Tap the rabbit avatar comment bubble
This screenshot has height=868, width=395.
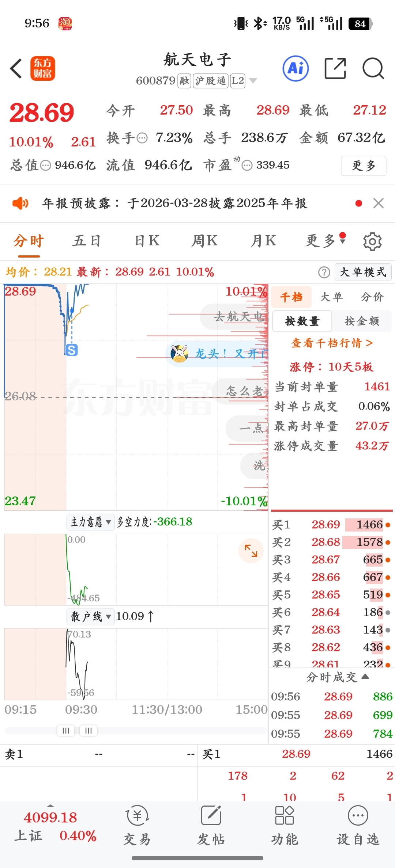pyautogui.click(x=179, y=354)
